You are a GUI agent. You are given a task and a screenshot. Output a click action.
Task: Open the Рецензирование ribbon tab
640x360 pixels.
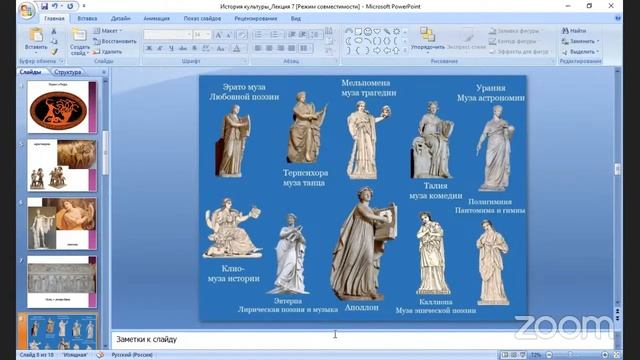pos(256,18)
